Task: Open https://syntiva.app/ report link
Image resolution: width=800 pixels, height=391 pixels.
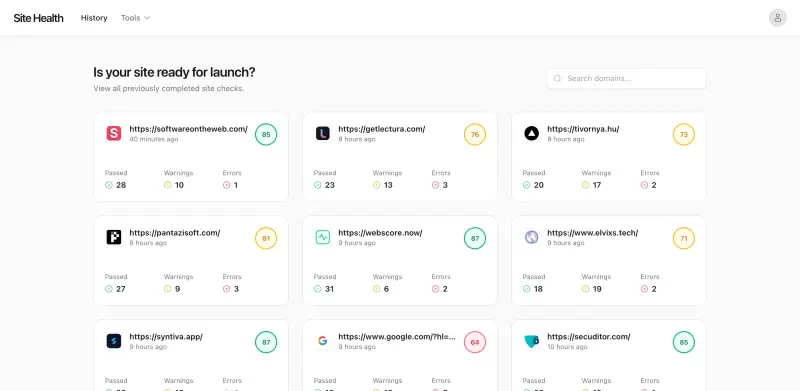Action: [x=166, y=336]
